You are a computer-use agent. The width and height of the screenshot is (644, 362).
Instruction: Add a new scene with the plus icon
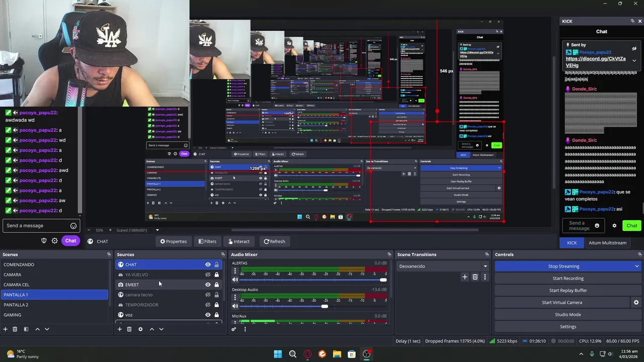click(x=5, y=329)
